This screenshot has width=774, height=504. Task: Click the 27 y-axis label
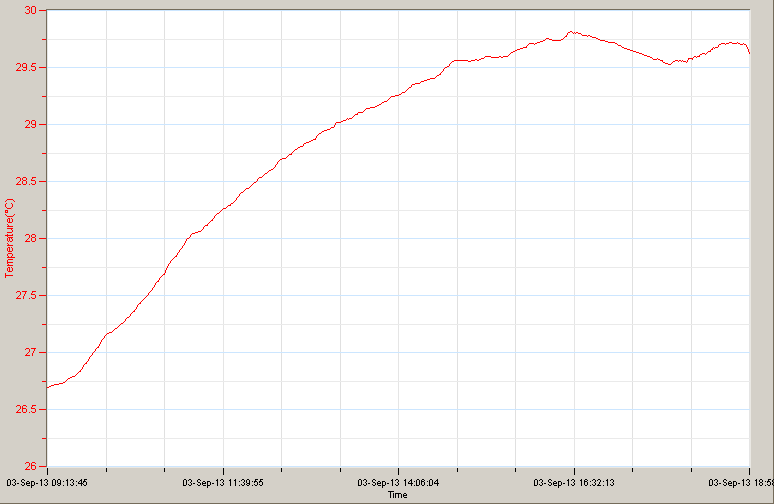[x=31, y=352]
